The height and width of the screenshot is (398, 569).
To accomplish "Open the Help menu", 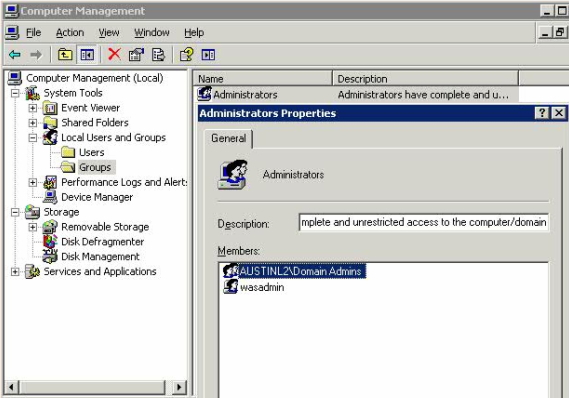I will [194, 33].
